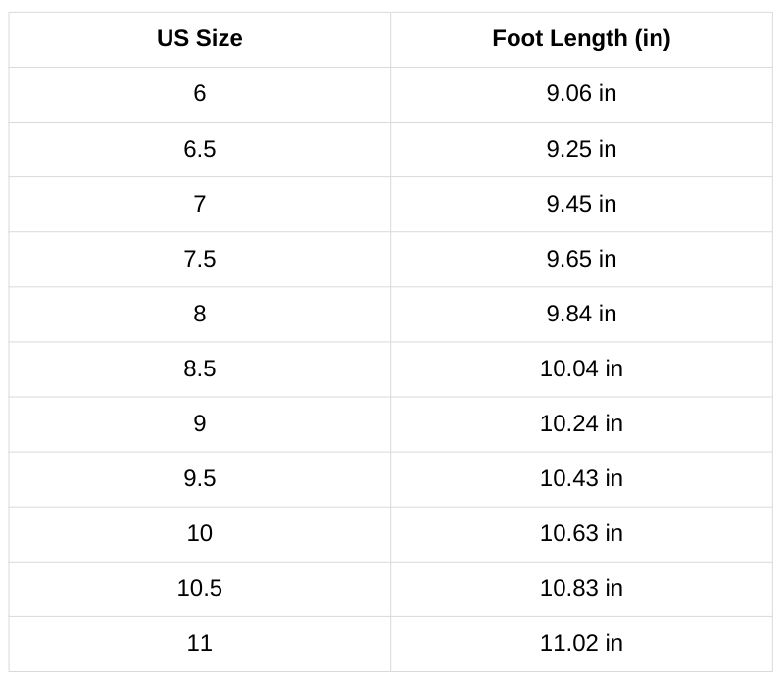This screenshot has height=686, width=784.
Task: Click the 11.02 in foot length cell
Action: pyautogui.click(x=581, y=643)
